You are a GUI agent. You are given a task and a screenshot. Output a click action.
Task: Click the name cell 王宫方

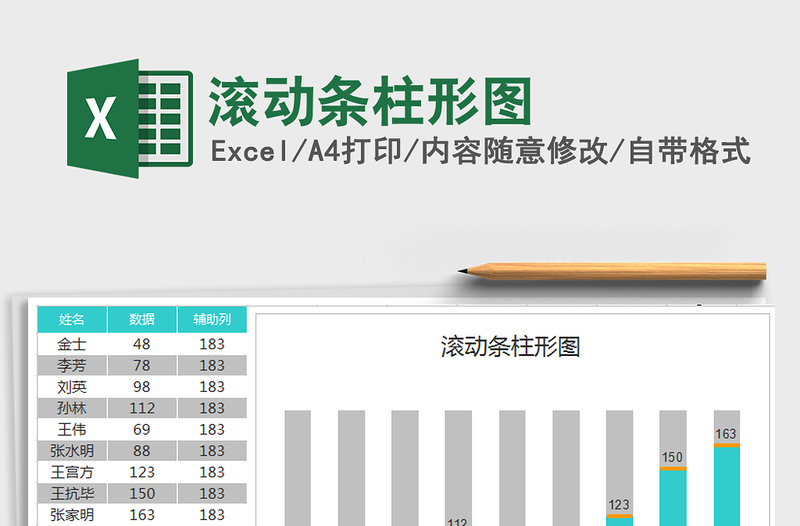click(72, 472)
